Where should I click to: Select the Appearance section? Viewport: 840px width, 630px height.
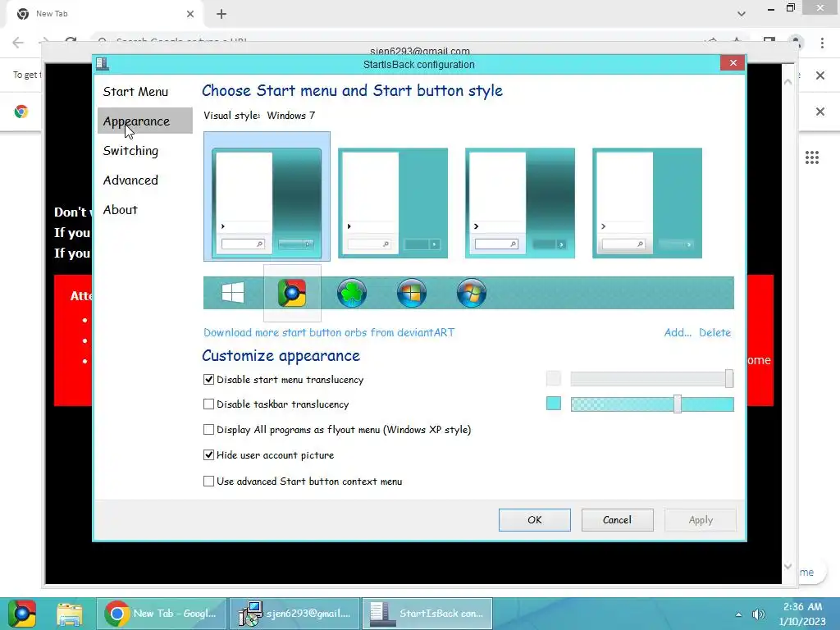pyautogui.click(x=144, y=121)
